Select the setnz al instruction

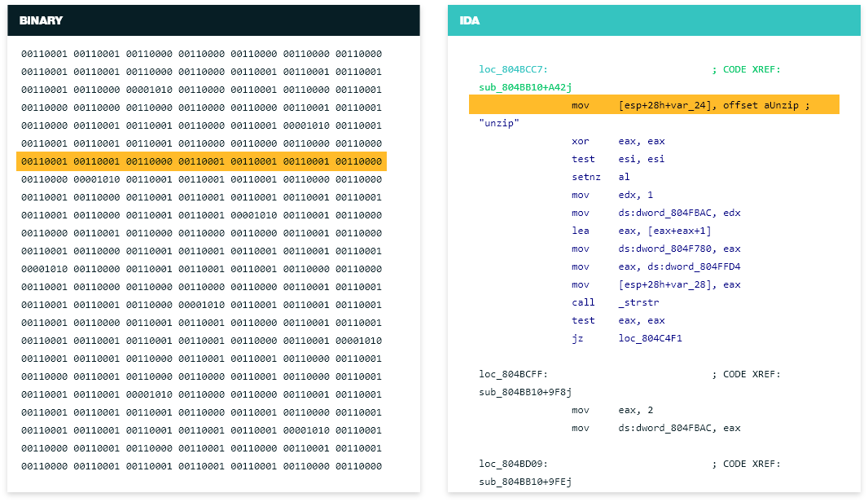tap(601, 177)
